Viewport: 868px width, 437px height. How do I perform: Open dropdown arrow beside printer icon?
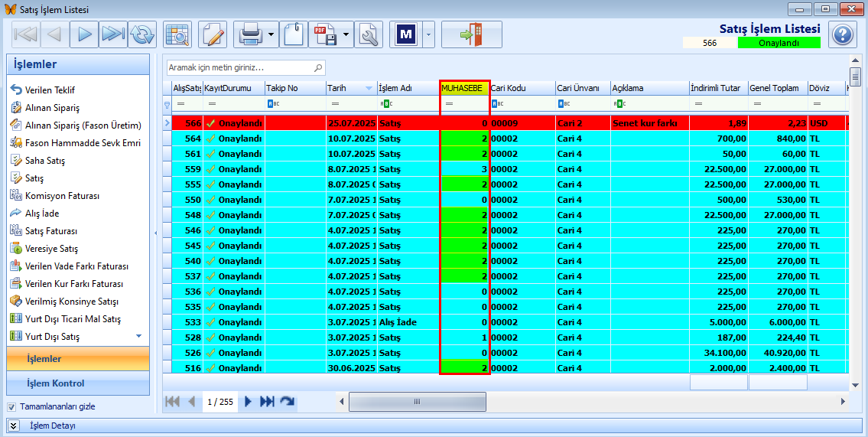[271, 34]
